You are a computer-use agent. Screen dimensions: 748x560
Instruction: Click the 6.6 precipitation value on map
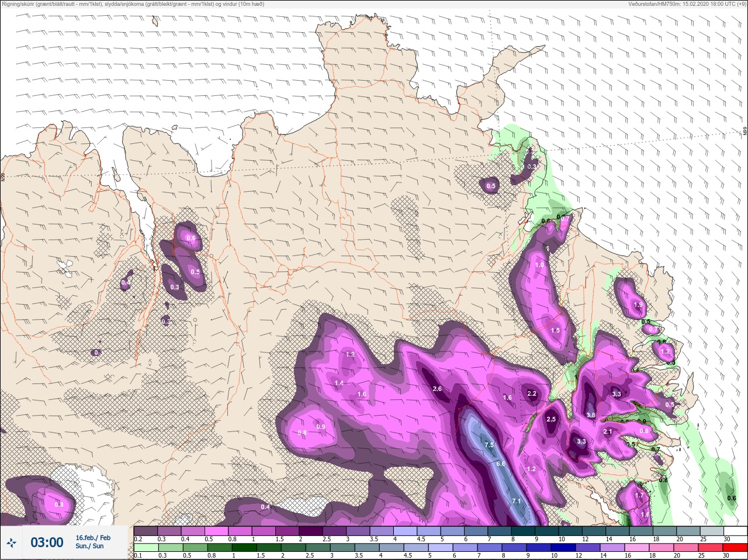coord(501,464)
